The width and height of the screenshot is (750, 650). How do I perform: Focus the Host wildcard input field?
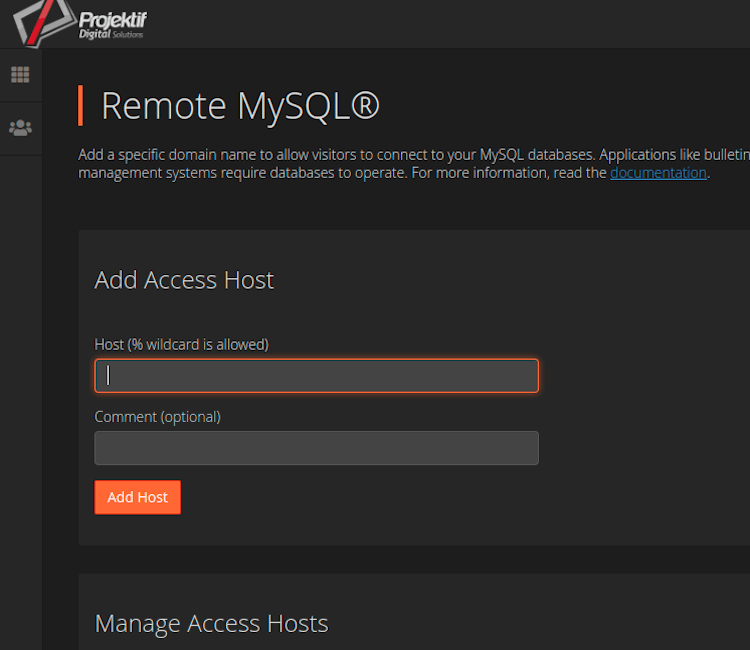pyautogui.click(x=317, y=375)
